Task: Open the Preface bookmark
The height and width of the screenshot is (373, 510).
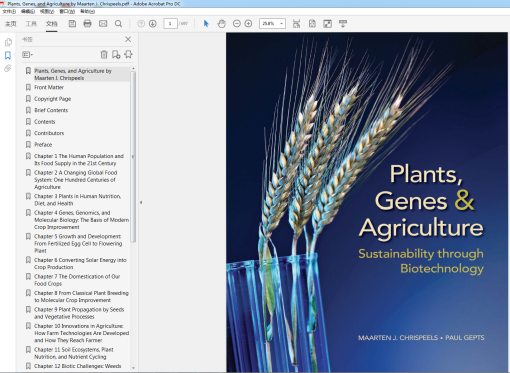Action: (x=43, y=145)
